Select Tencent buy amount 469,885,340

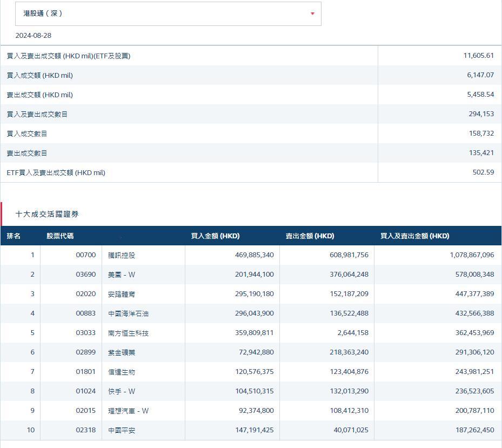(x=254, y=255)
